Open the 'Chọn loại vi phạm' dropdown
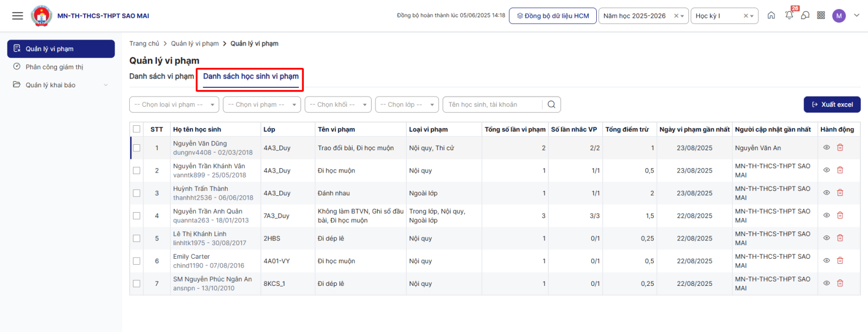Image resolution: width=868 pixels, height=332 pixels. (174, 105)
